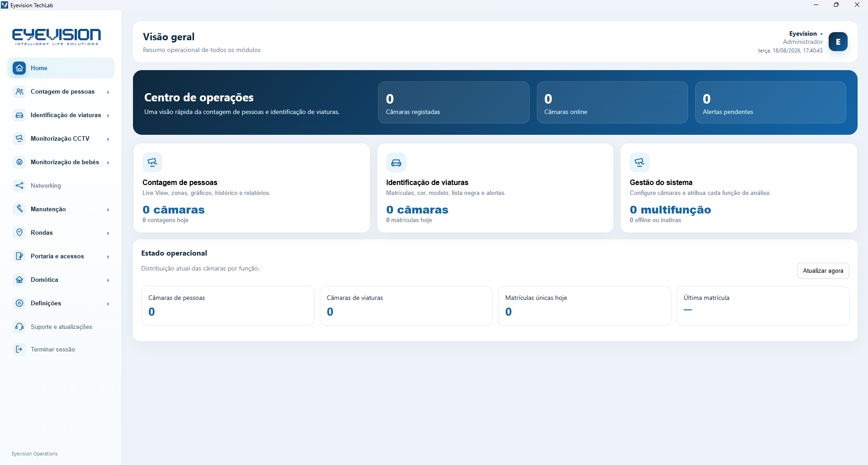Screen dimensions: 868x465
Task: Click the Home house icon in sidebar
Action: pyautogui.click(x=19, y=68)
